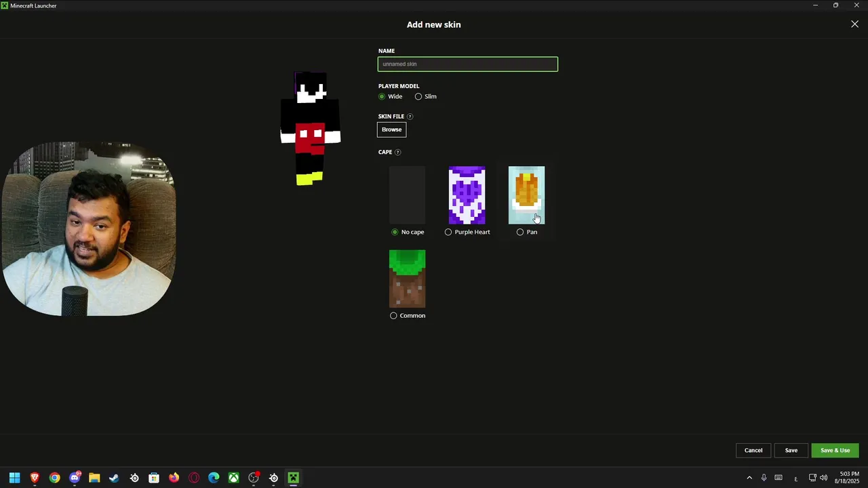Open Microsoft Edge from the taskbar
Screen dimensions: 868x488
[214, 478]
